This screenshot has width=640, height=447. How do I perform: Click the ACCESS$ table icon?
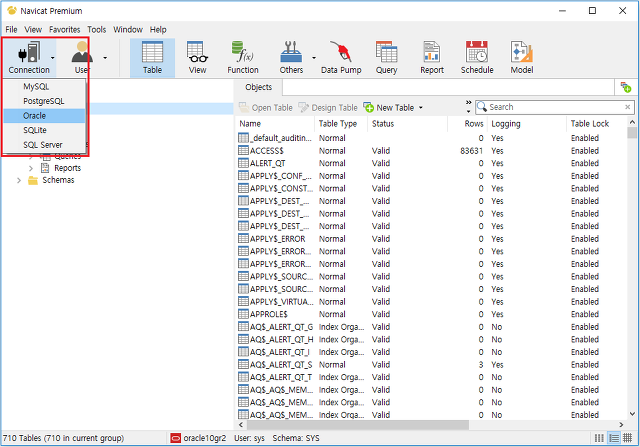pyautogui.click(x=243, y=151)
